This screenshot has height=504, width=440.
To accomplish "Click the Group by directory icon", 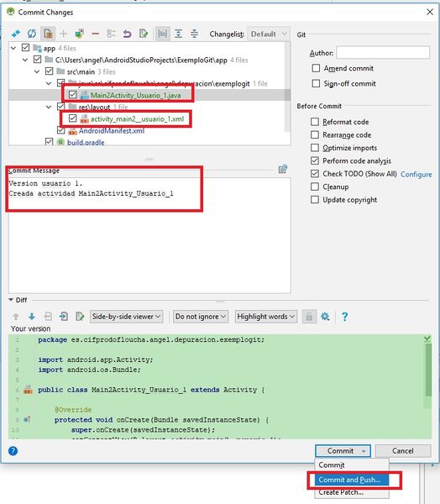I will tap(111, 34).
